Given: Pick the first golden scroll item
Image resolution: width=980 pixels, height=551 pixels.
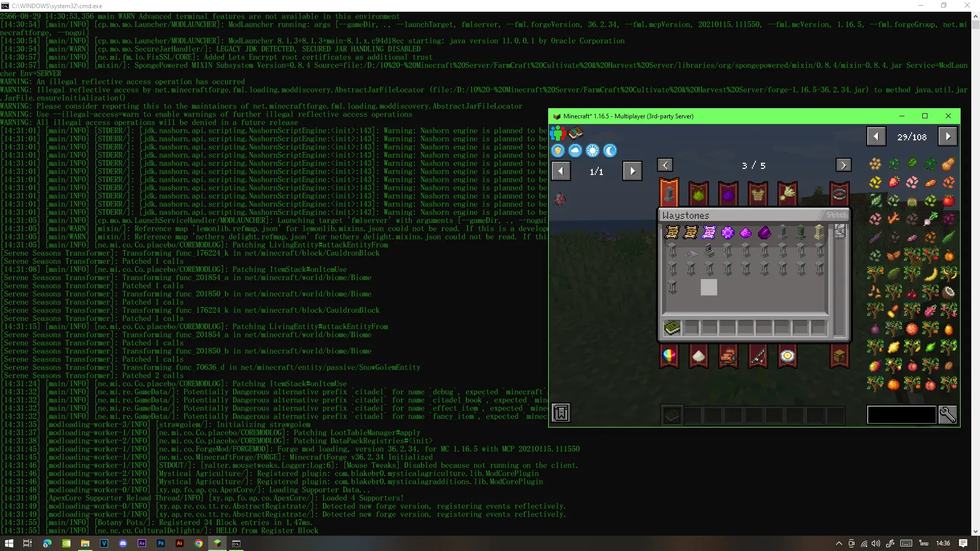Looking at the screenshot, I should point(672,233).
